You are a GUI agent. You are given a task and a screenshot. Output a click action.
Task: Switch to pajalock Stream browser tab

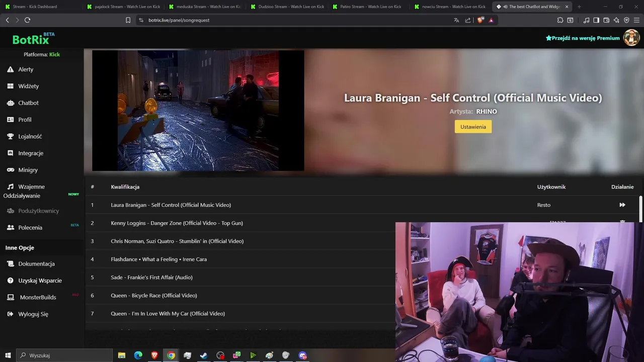pos(123,7)
